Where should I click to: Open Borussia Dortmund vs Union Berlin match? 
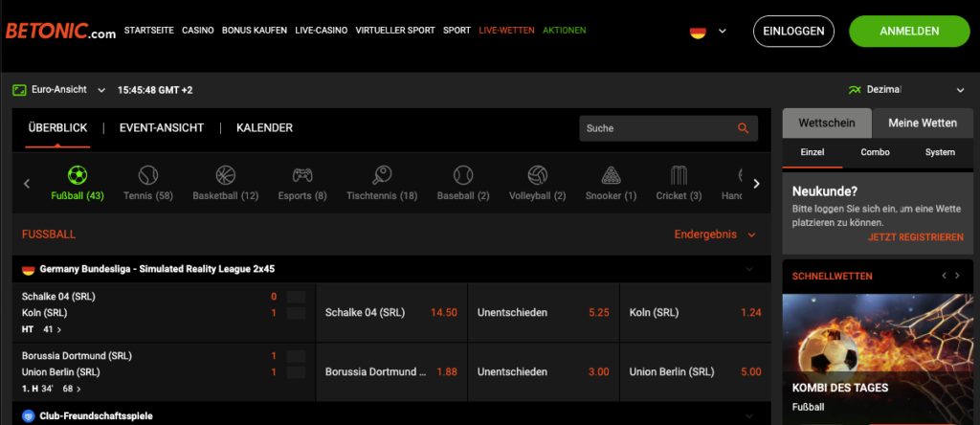click(164, 371)
